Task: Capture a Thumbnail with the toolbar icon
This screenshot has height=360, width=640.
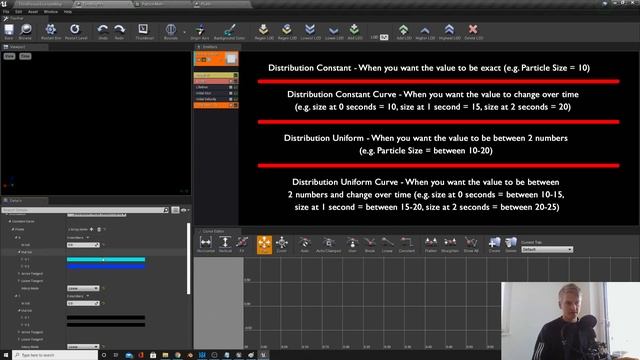Action: [x=144, y=30]
